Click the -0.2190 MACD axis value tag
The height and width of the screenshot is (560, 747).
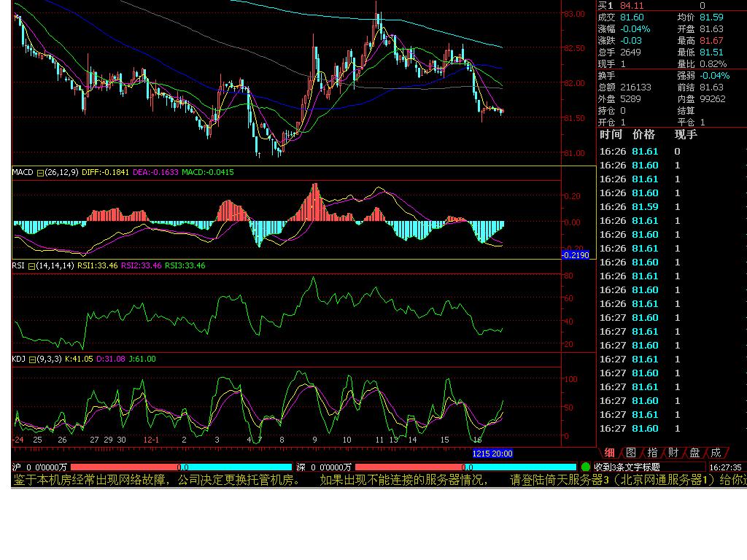575,254
